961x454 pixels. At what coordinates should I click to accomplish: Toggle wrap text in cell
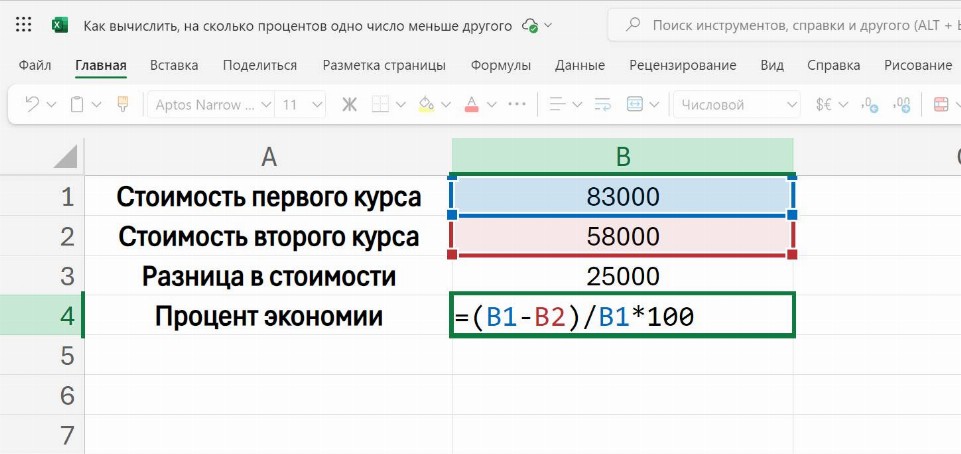(x=602, y=104)
